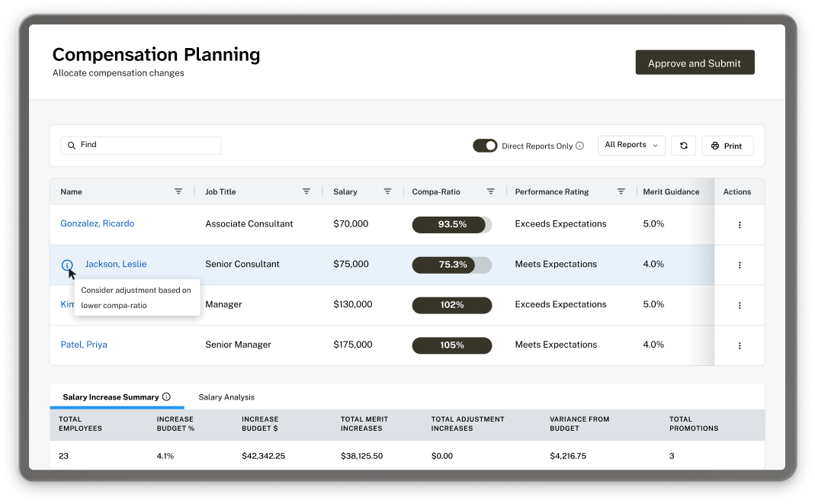Select the Salary Increase Summary tab
Viewport: 815px width, 504px height.
[111, 397]
